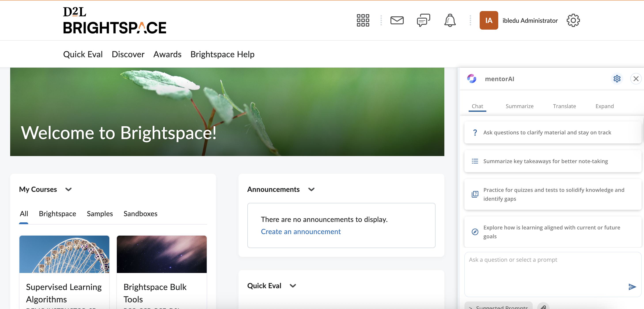644x309 pixels.
Task: Open the Quick Eval widget chevron
Action: point(293,286)
